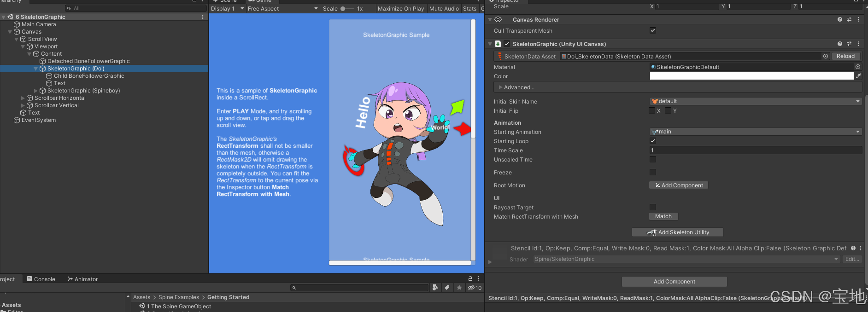868x312 pixels.
Task: Click the white Color swatch
Action: click(x=751, y=76)
